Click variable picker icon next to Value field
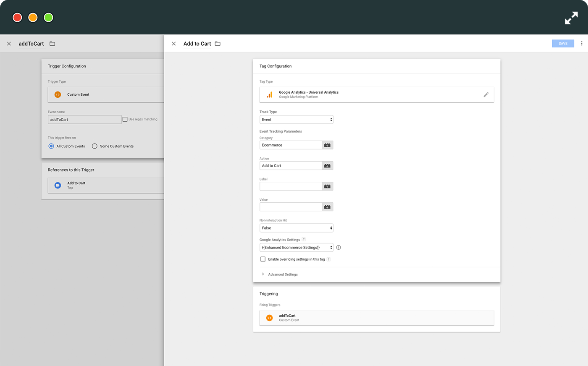588x366 pixels. [x=327, y=207]
